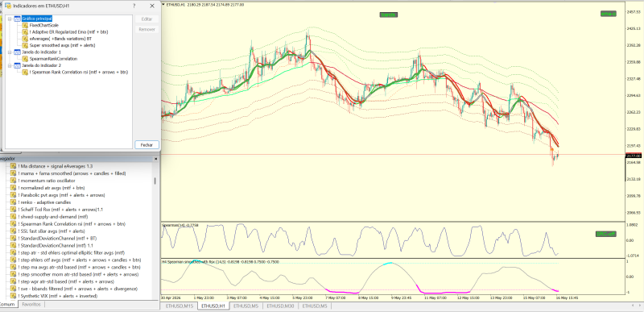The image size is (644, 312).
Task: Click the Synthetic VIX indicator icon
Action: pos(13,296)
